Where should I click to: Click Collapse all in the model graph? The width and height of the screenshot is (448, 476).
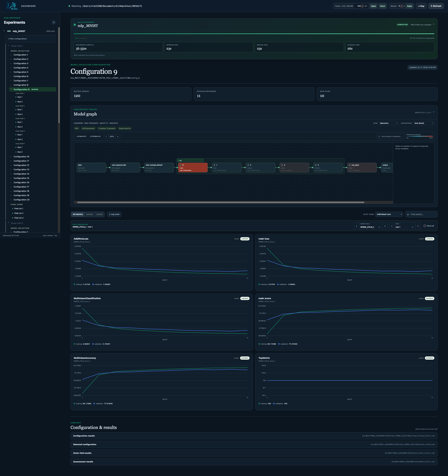point(95,136)
